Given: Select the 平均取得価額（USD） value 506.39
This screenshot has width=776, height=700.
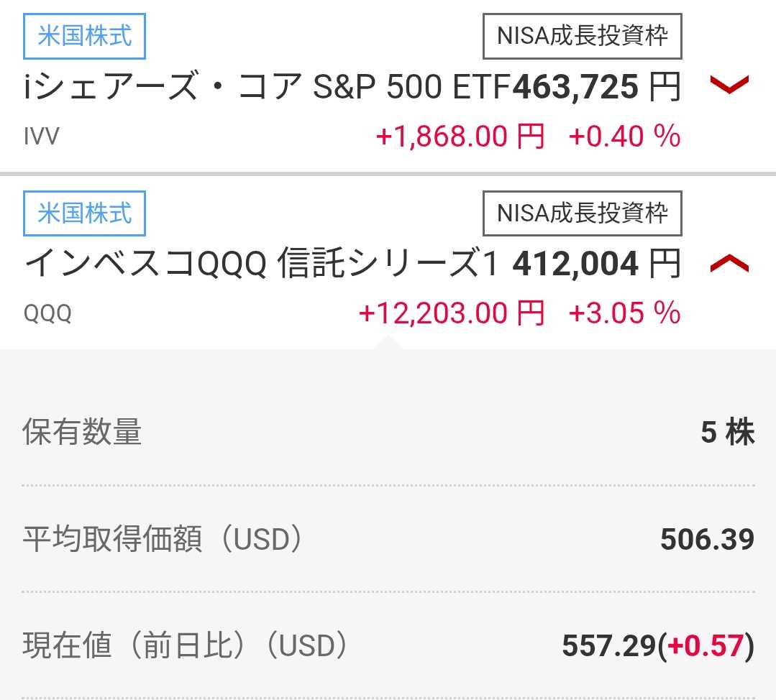Looking at the screenshot, I should tap(707, 539).
